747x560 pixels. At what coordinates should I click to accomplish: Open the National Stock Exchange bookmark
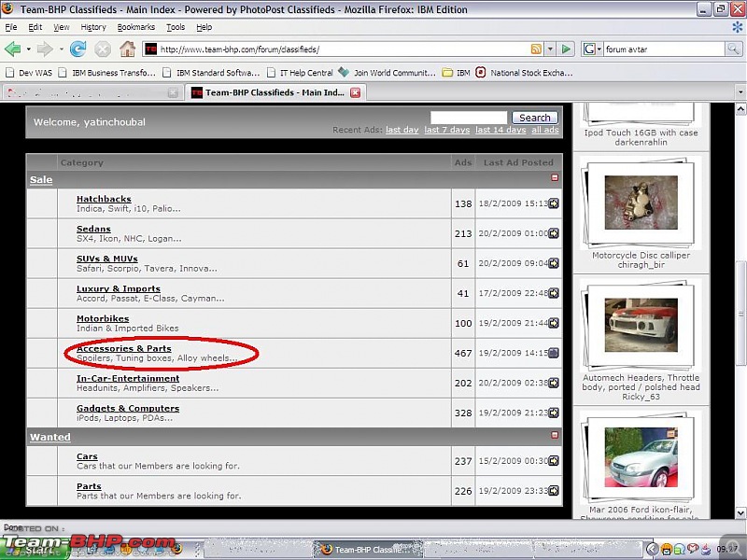click(524, 73)
